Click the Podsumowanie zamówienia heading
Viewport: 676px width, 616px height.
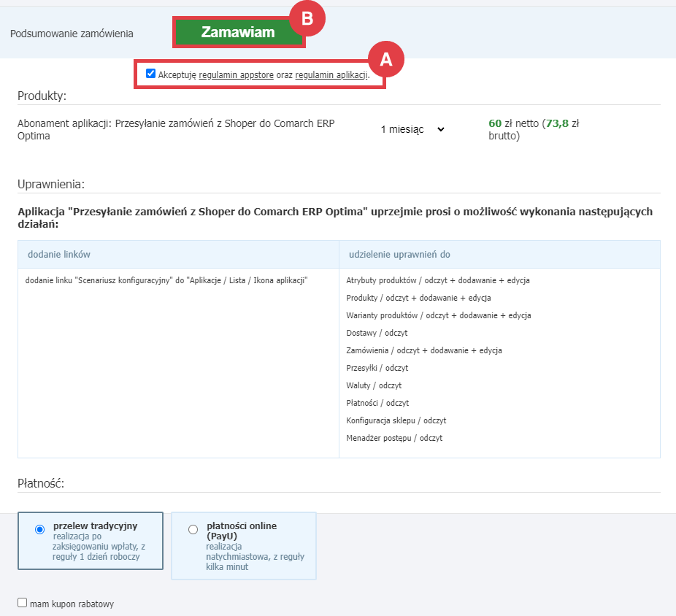pyautogui.click(x=72, y=33)
